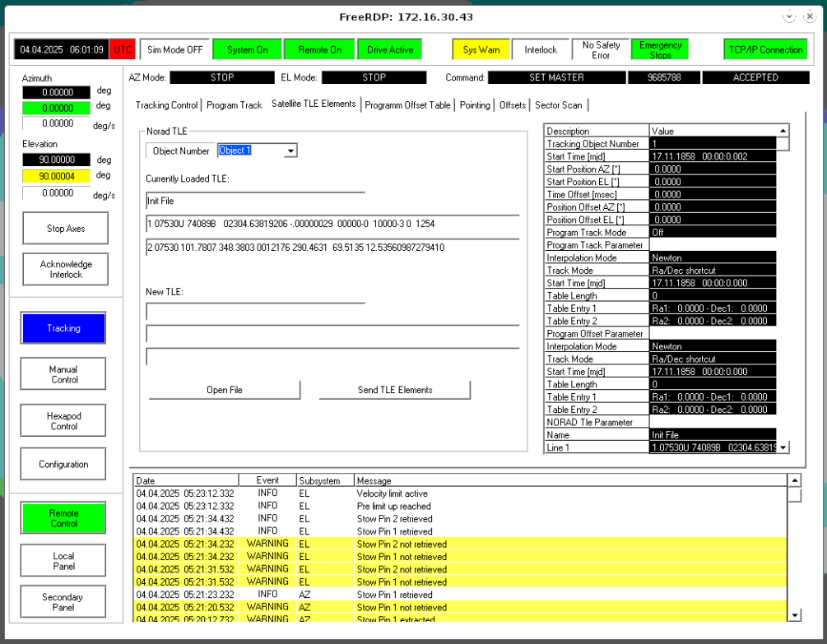Screen dimensions: 827x644
Task: Click the Message column header
Action: 571,480
